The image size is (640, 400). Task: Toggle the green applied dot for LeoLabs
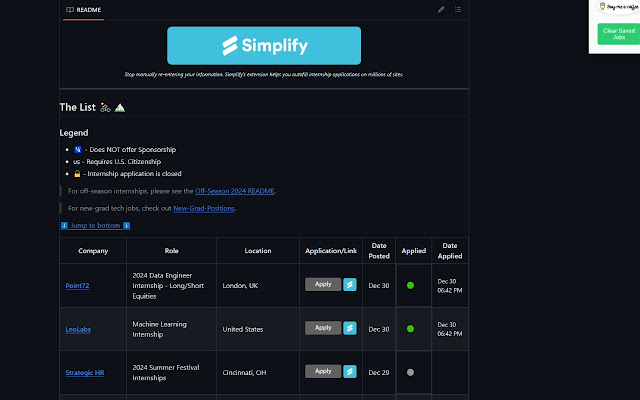[x=410, y=329]
